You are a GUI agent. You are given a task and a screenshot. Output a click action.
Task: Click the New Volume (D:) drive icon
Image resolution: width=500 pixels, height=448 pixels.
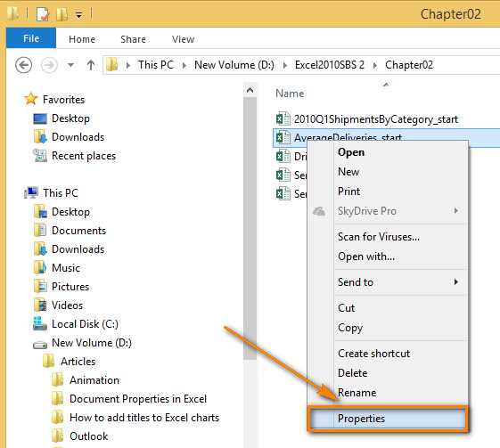click(40, 345)
